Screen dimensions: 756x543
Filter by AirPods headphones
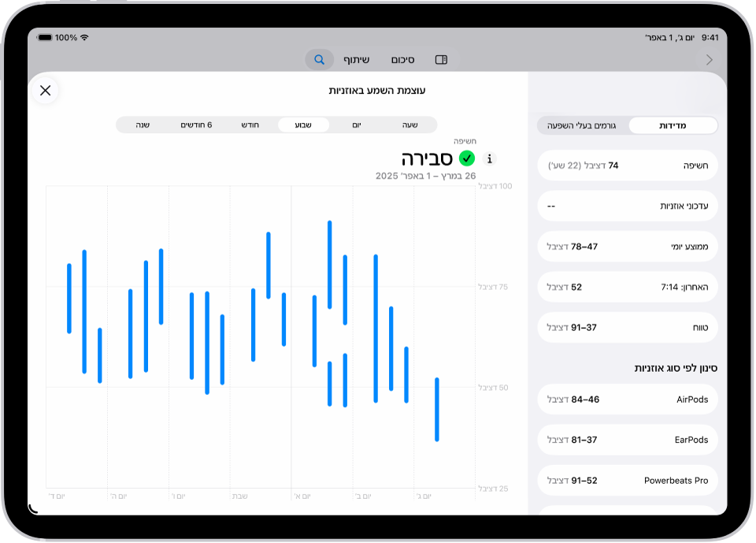[x=628, y=400]
